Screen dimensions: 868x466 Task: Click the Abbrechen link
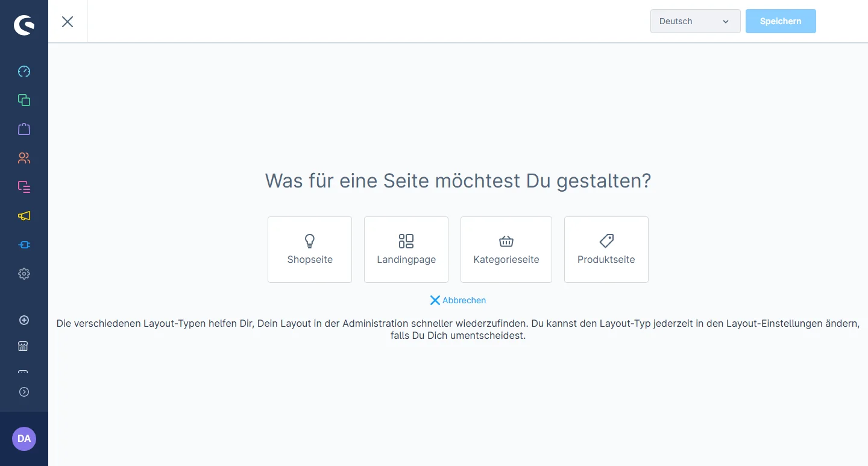[458, 300]
